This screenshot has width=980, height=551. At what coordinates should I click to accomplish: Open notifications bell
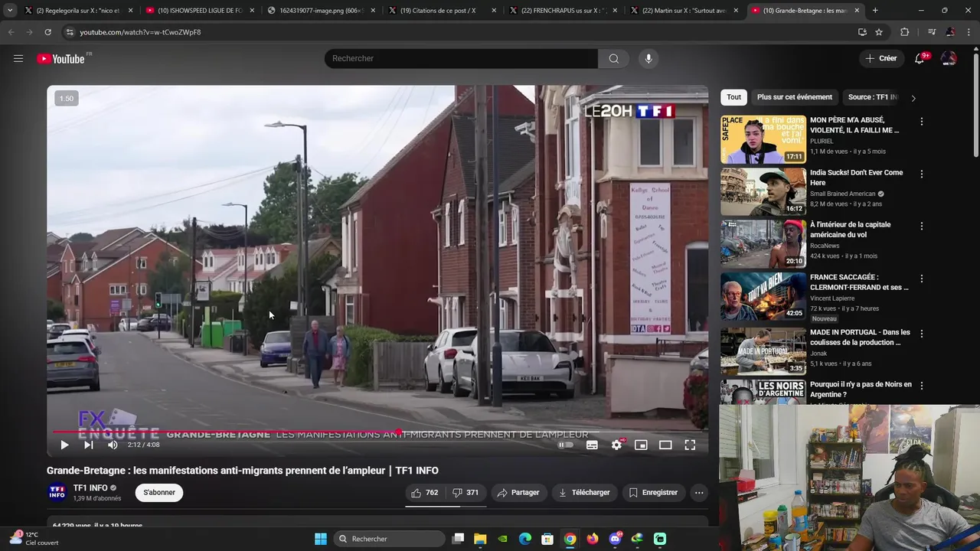click(920, 58)
